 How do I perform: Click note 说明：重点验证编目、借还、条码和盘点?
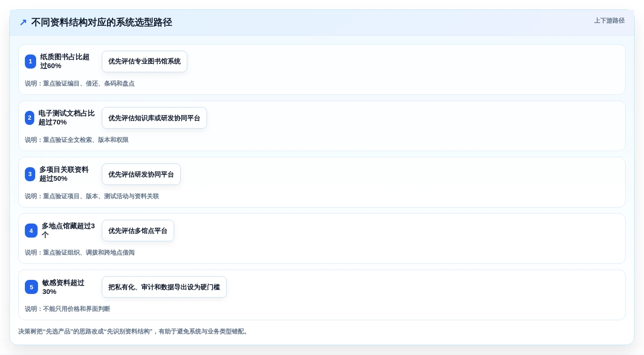(x=80, y=84)
